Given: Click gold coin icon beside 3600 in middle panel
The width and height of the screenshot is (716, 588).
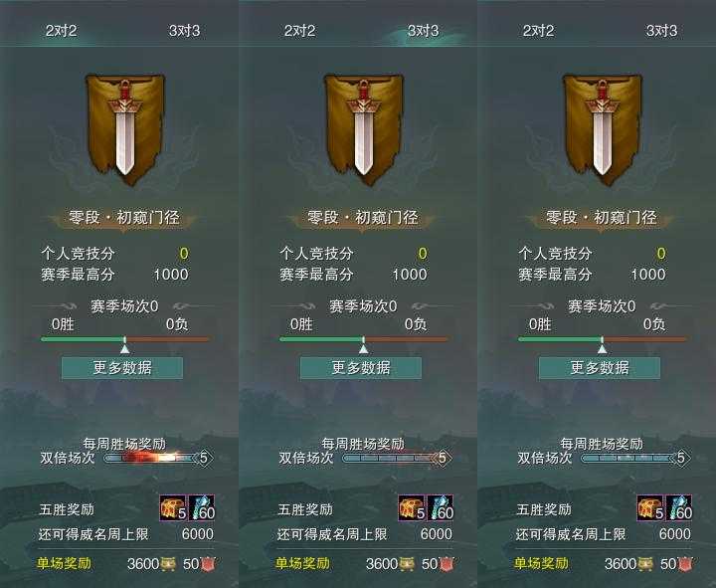Looking at the screenshot, I should pyautogui.click(x=407, y=564).
